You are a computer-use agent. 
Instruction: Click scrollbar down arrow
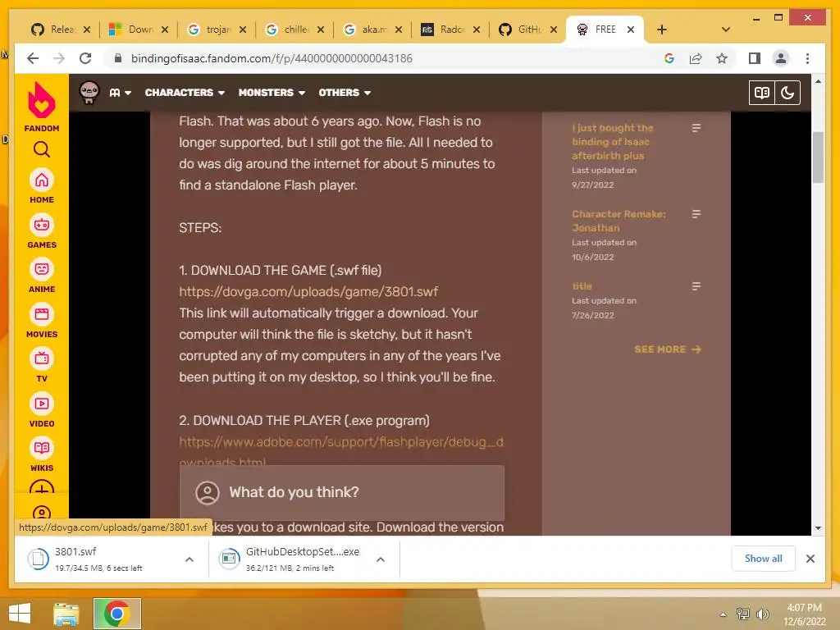click(x=818, y=528)
